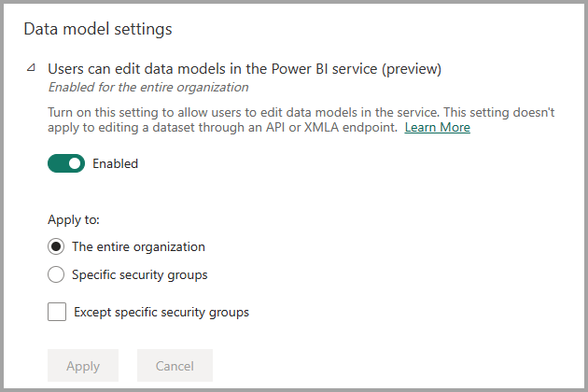Choose Specific security groups radio option
Screen dimensions: 588x392
point(56,274)
